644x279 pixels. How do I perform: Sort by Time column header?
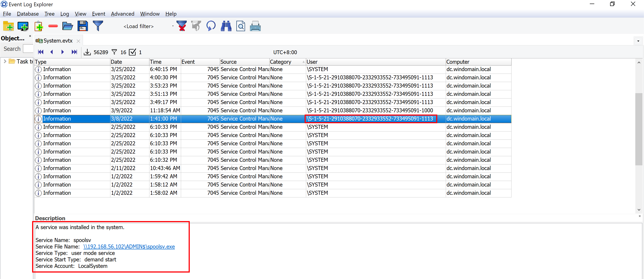tap(165, 62)
